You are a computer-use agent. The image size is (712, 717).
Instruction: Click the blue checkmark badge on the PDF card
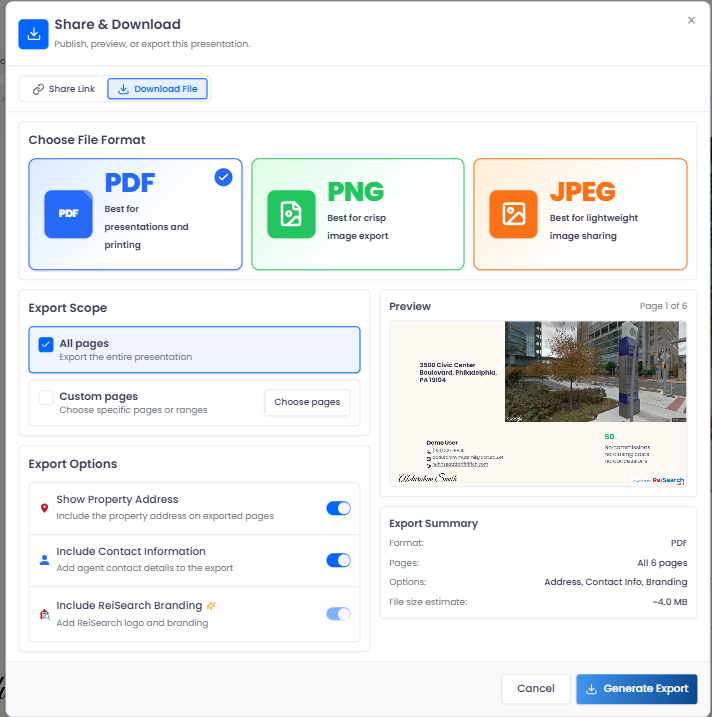click(223, 177)
